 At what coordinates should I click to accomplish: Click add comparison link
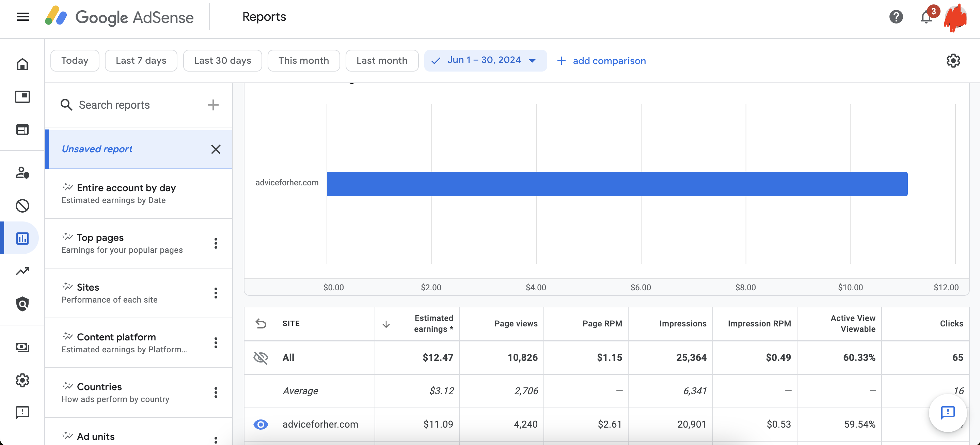pyautogui.click(x=601, y=61)
